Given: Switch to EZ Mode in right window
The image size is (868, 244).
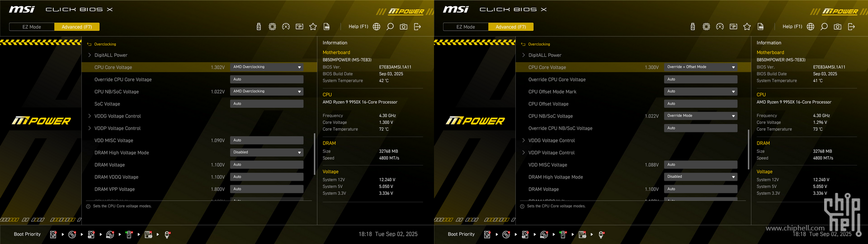Looking at the screenshot, I should click(x=466, y=27).
